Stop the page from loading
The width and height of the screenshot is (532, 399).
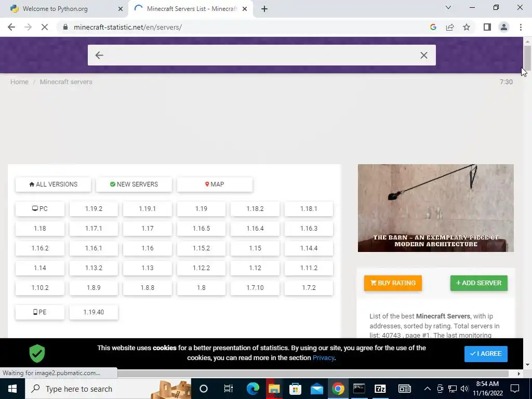[45, 27]
